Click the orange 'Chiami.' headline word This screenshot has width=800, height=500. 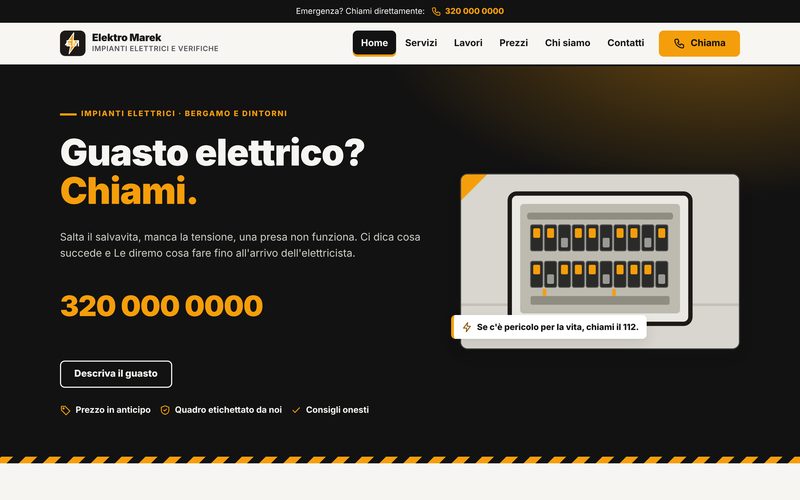coord(128,191)
